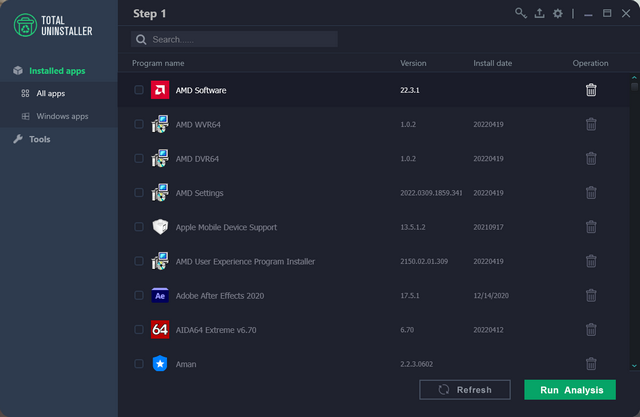The image size is (640, 417).
Task: Select the Aman program checkbox
Action: (139, 364)
